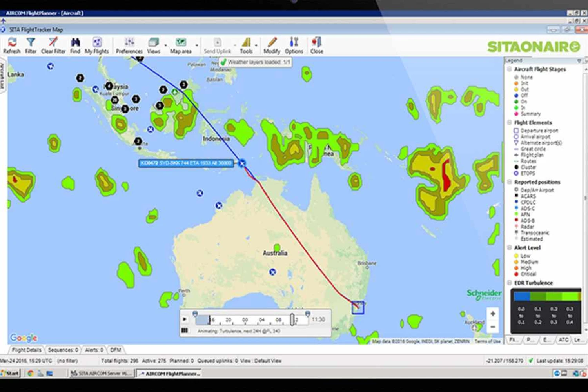The image size is (588, 392).
Task: Expand the Map area dropdown arrow
Action: tap(196, 45)
